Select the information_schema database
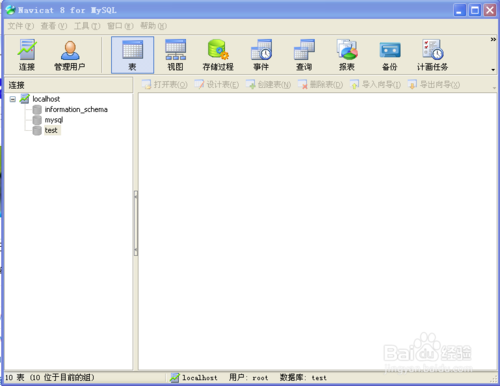 76,109
